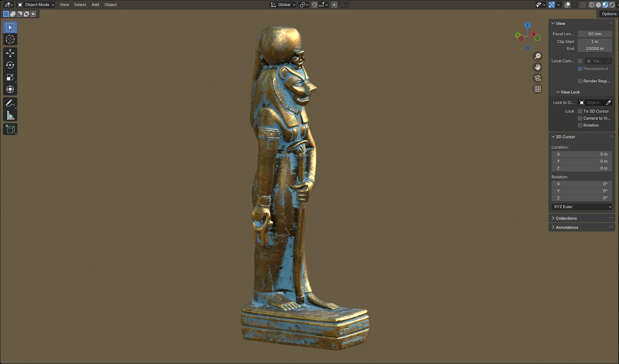This screenshot has height=364, width=619.
Task: Click the pan view hand icon
Action: point(537,67)
